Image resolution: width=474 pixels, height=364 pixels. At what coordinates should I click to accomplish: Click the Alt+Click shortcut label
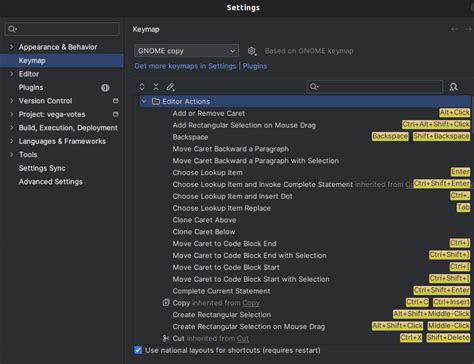[x=454, y=113]
